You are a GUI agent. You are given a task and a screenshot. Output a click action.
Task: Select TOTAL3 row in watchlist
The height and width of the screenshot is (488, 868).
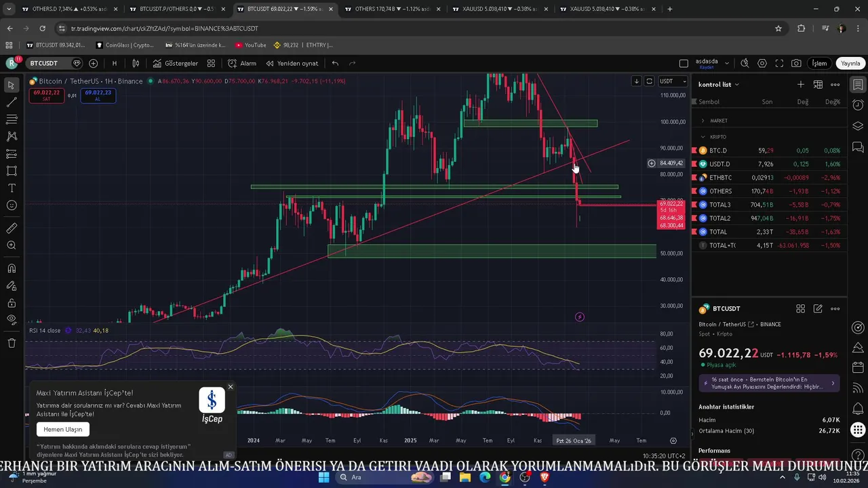pos(769,205)
